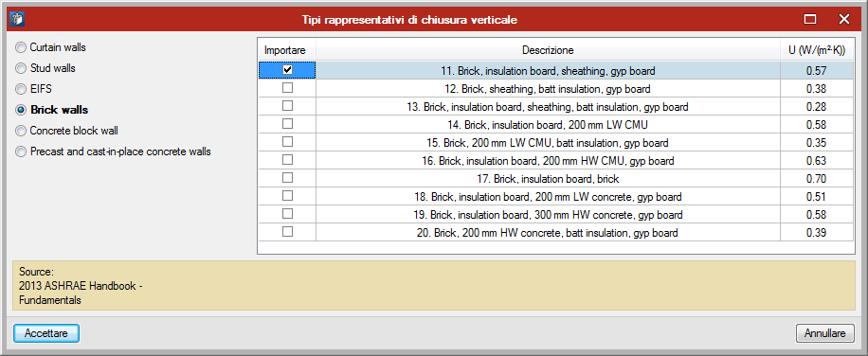This screenshot has height=356, width=868.
Task: Tick import checkbox for 17. Brick, insulation board, brick
Action: point(287,178)
